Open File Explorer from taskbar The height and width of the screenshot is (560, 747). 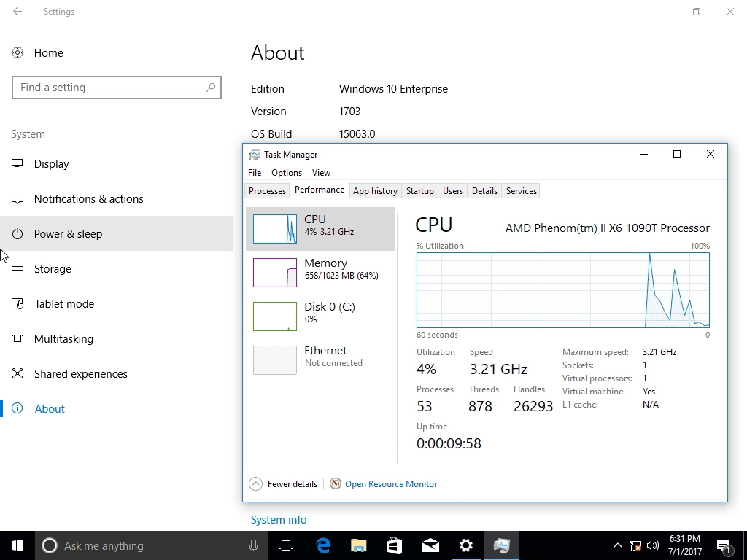359,545
